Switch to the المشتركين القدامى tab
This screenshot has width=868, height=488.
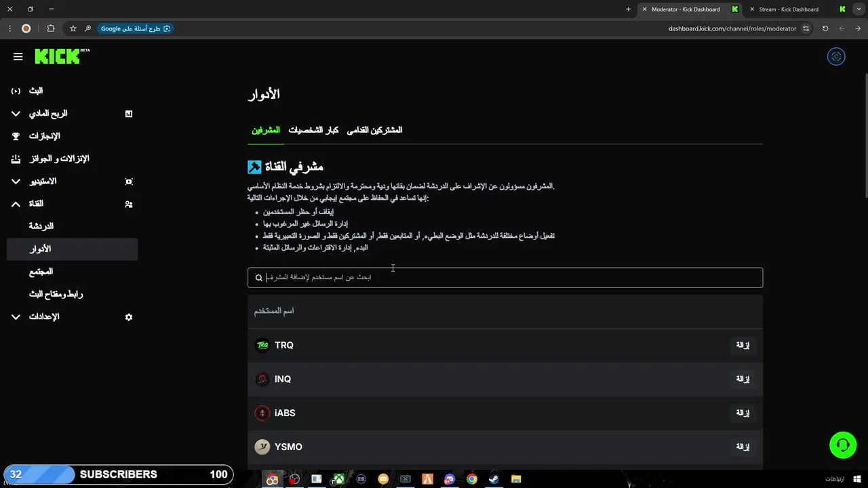tap(374, 130)
